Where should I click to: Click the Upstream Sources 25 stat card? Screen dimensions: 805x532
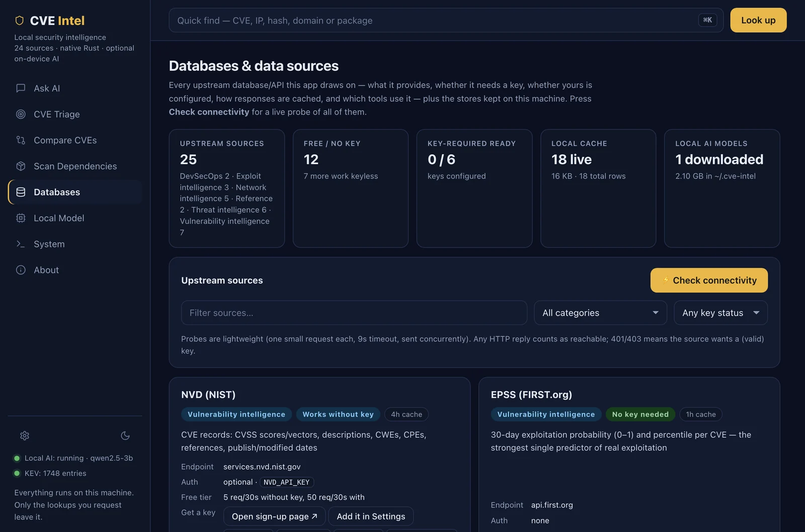227,189
